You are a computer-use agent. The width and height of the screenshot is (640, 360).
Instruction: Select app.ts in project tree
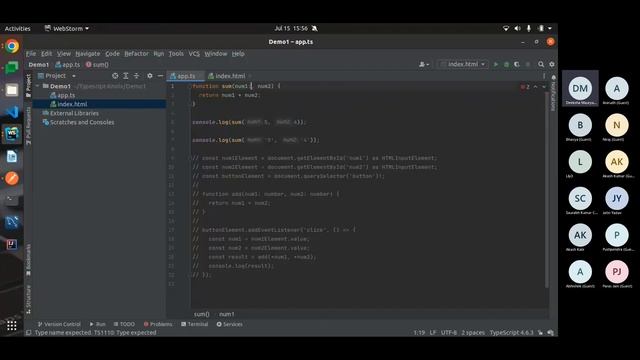tap(66, 95)
